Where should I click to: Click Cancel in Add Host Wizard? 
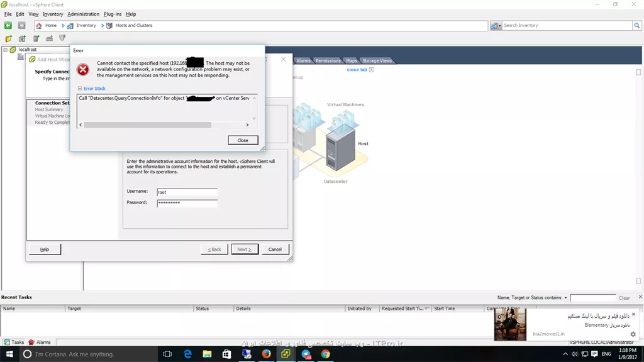(275, 249)
